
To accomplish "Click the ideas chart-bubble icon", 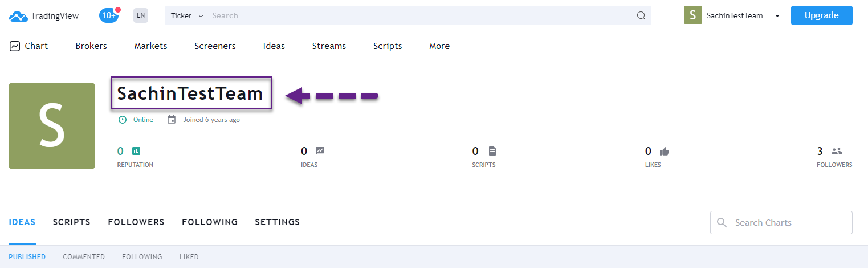I will (x=320, y=151).
